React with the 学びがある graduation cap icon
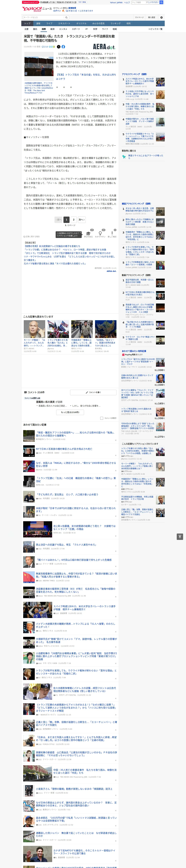The image size is (186, 868). click(89, 233)
